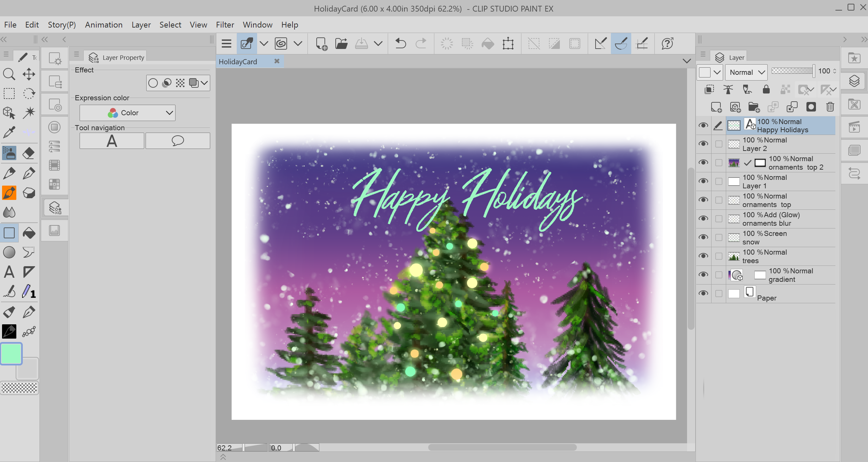
Task: Open the help question-mark icon
Action: pyautogui.click(x=668, y=44)
